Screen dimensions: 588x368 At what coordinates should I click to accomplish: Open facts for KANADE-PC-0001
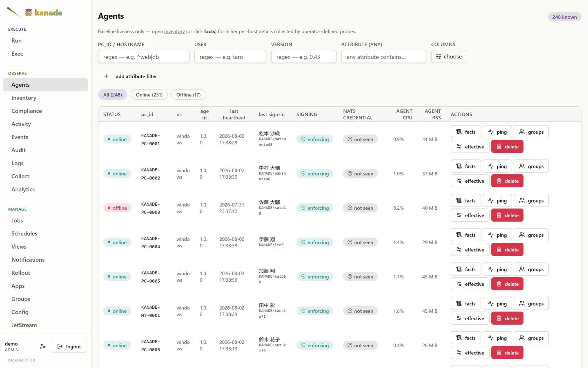click(x=466, y=132)
